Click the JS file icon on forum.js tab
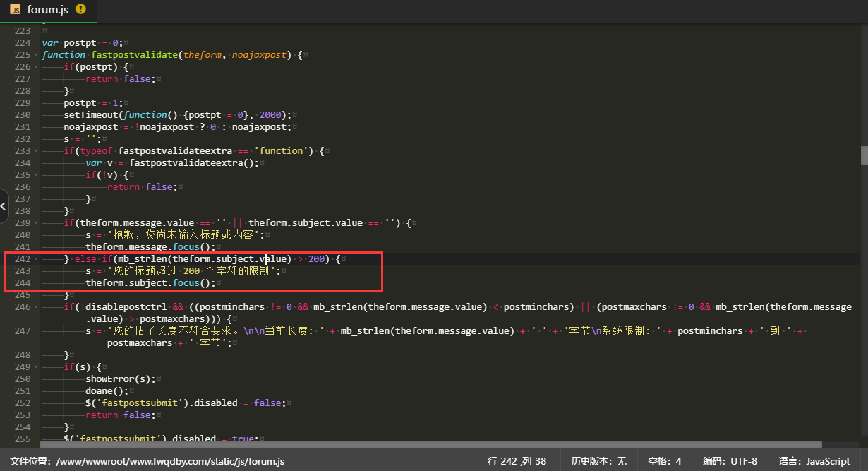 click(15, 10)
